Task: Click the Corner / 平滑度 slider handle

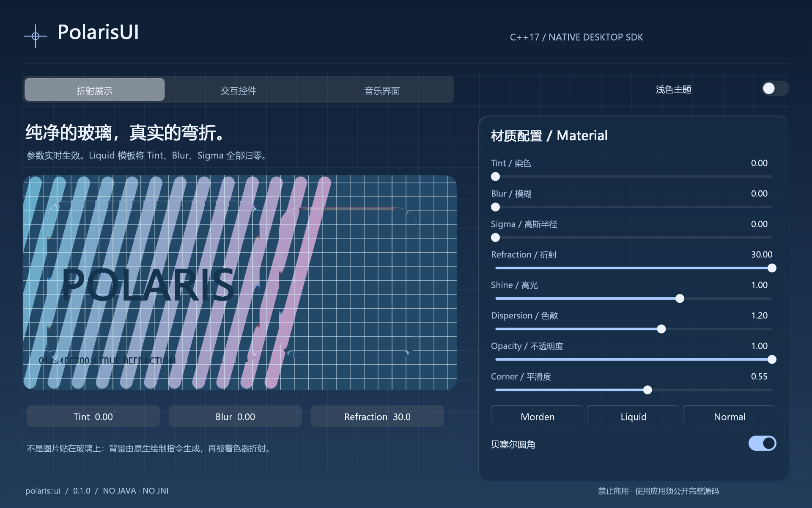Action: point(647,390)
